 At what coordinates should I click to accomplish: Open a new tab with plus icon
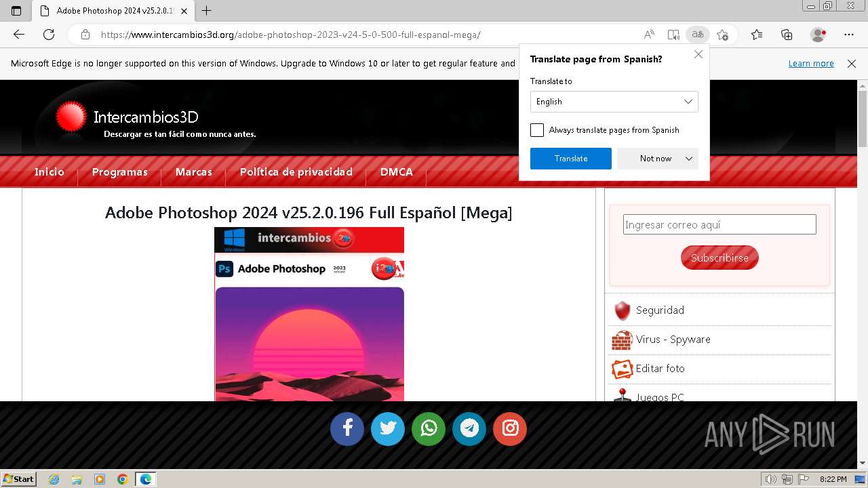(x=207, y=11)
